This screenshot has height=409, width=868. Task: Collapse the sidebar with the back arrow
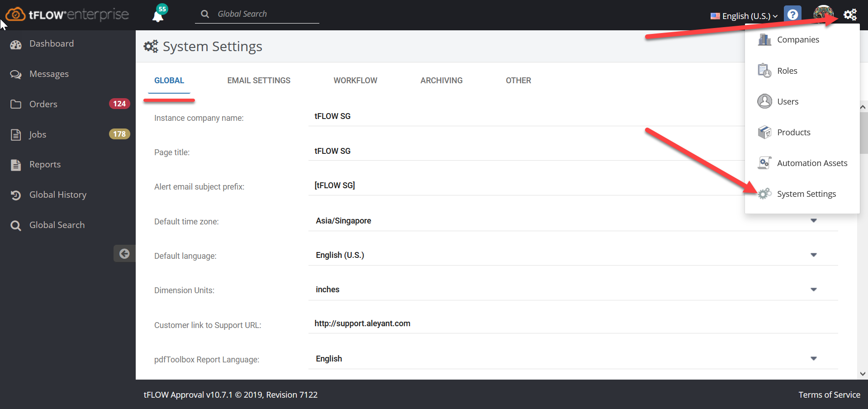coord(124,254)
